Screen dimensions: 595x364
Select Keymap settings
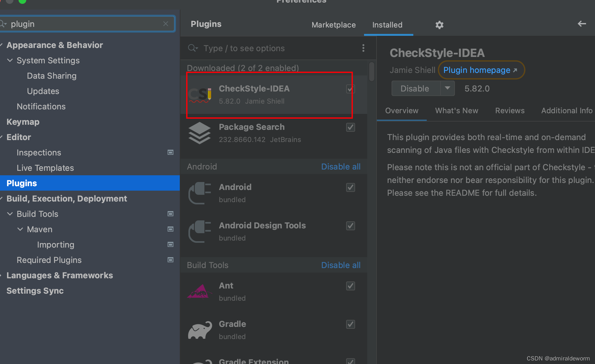point(23,122)
